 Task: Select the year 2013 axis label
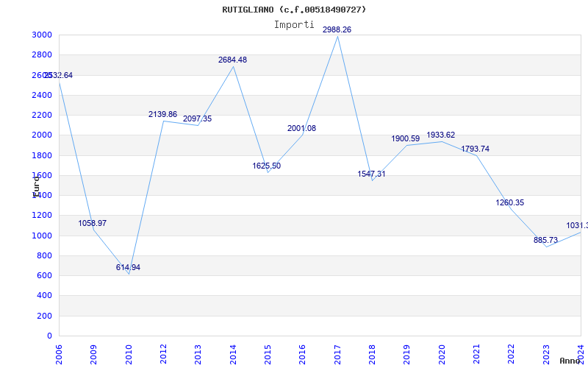(198, 355)
